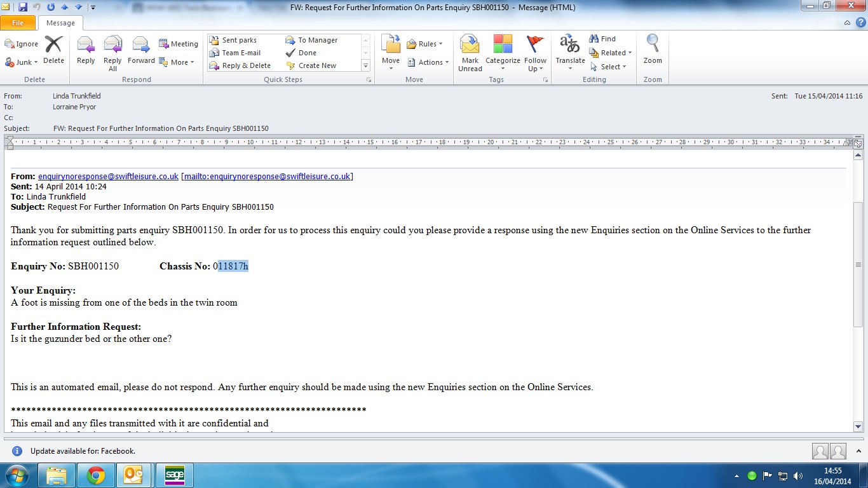Image resolution: width=868 pixels, height=488 pixels.
Task: Click the Facebook update info icon
Action: pyautogui.click(x=17, y=451)
